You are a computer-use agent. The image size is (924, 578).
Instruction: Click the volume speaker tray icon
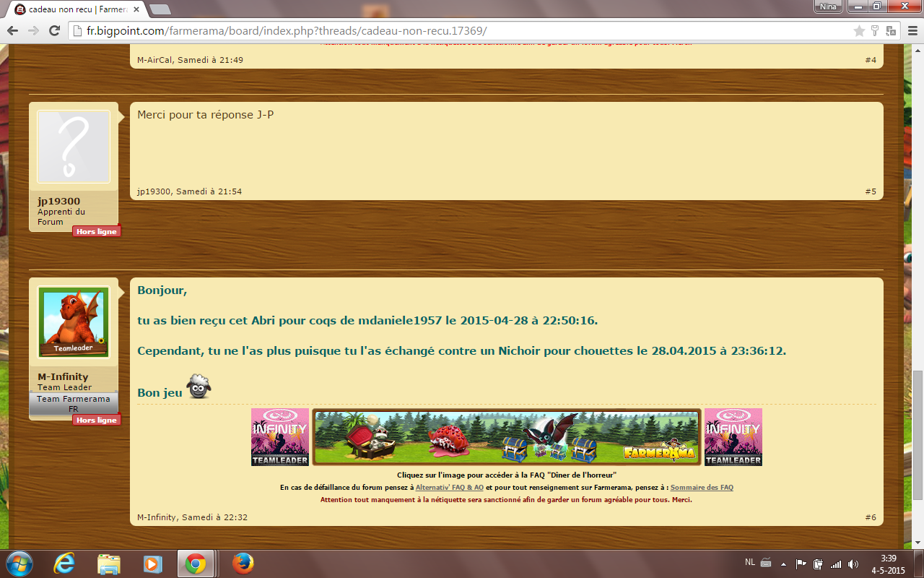click(853, 564)
